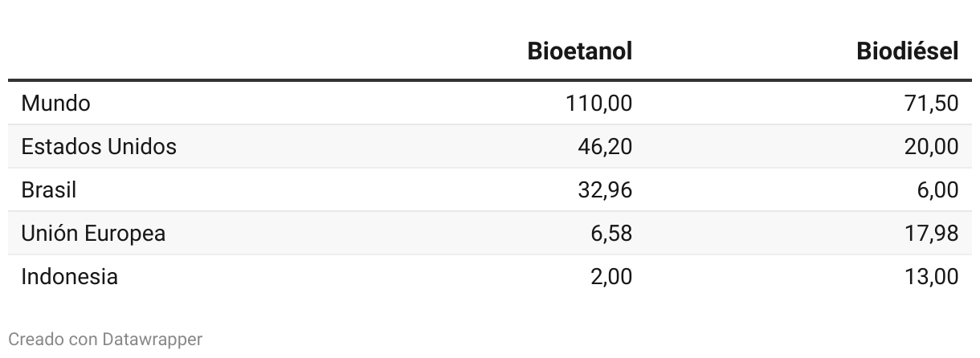Screen dimensions: 980x358
Task: Click the Biodiésel column header
Action: pos(908,51)
